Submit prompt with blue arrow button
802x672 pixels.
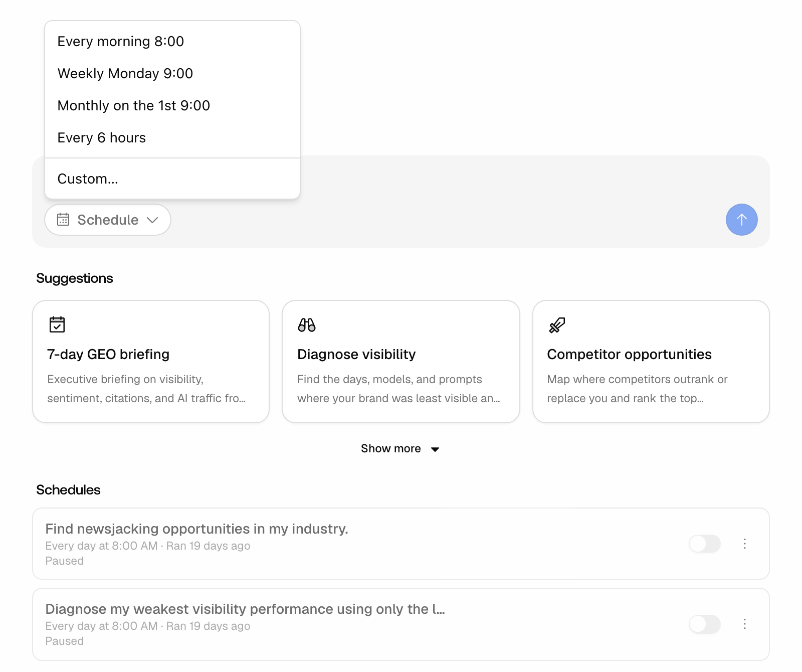[x=741, y=220]
